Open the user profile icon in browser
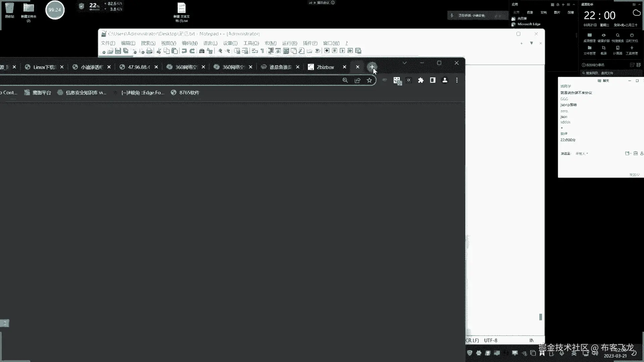 tap(445, 80)
